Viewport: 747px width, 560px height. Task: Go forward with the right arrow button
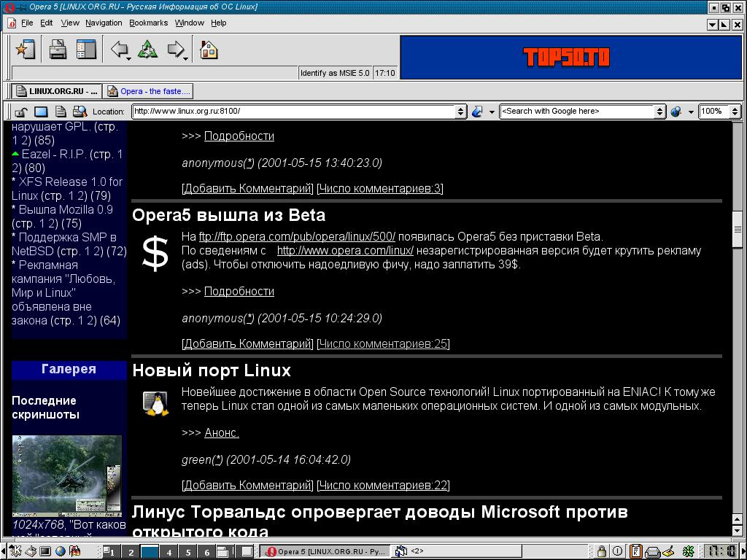[x=176, y=50]
